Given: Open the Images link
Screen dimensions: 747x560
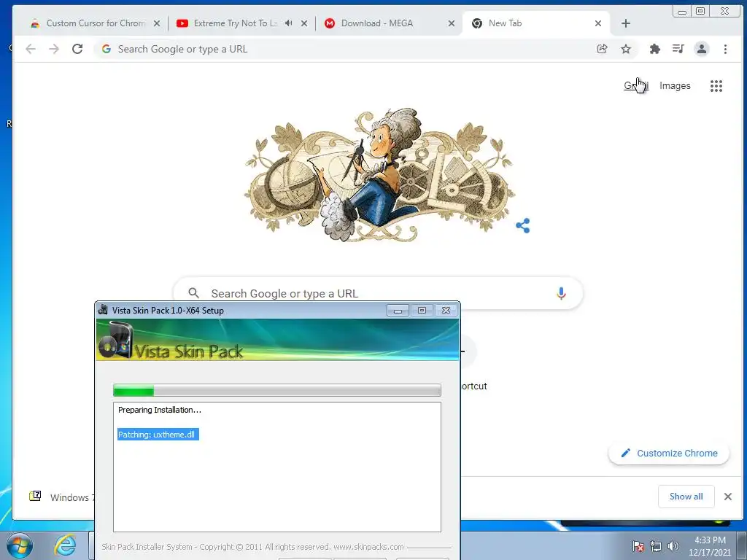Looking at the screenshot, I should (675, 86).
